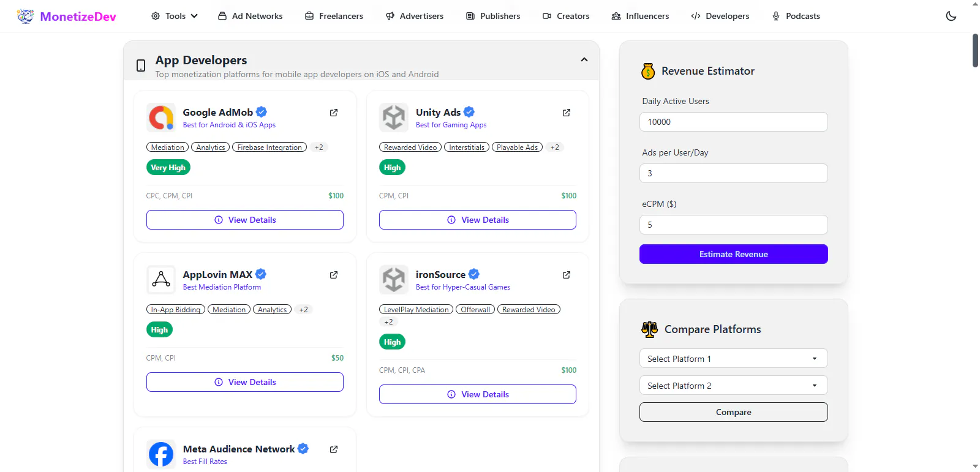Click the ironSource logo

(394, 280)
